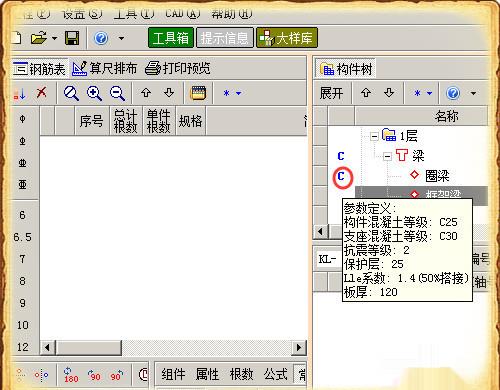Select rebar diameter 6
The height and width of the screenshot is (390, 500).
click(x=22, y=215)
